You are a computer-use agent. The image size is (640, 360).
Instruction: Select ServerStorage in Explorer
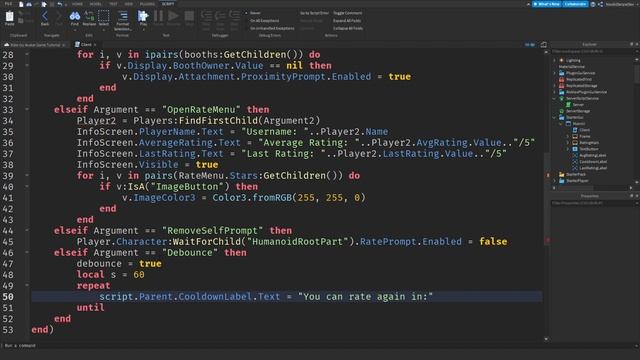[x=578, y=111]
